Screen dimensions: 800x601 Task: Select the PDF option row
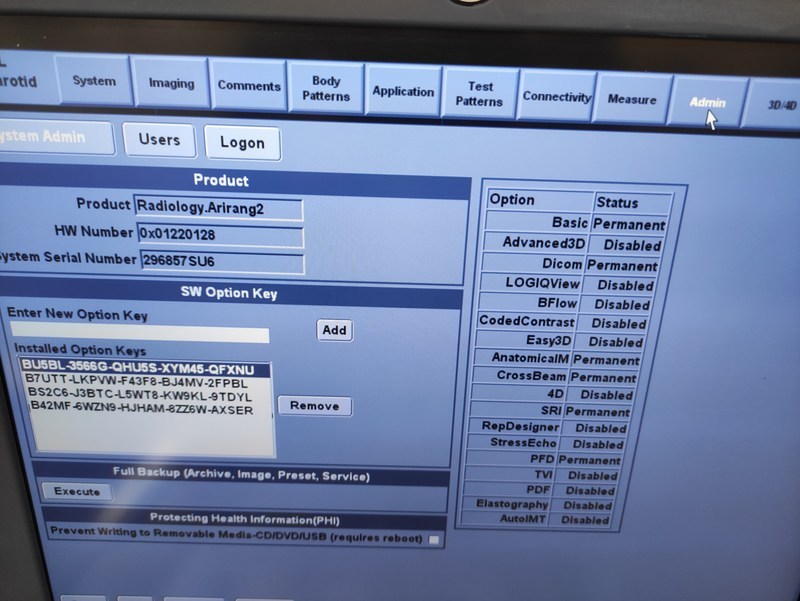tap(539, 490)
